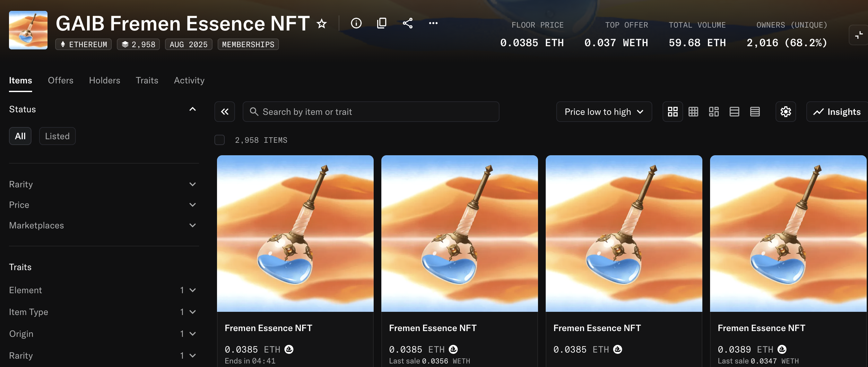Open the NFT card priced 0.0389 ETH
The image size is (868, 367).
click(788, 261)
